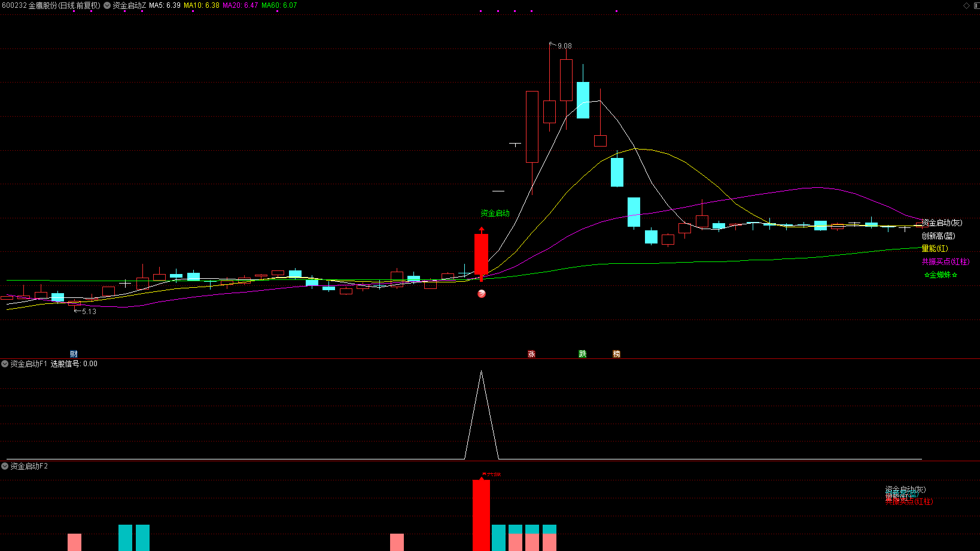980x551 pixels.
Task: Select the MA60: 6.07 value
Action: coord(279,5)
